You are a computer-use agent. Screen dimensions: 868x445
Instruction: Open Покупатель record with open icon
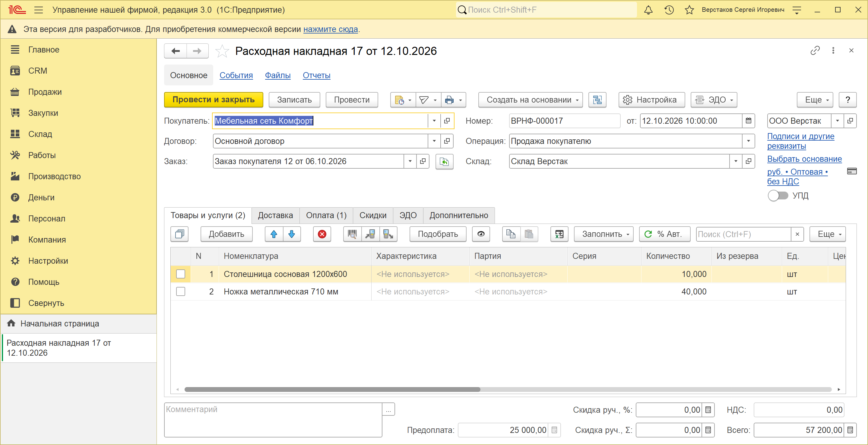pyautogui.click(x=447, y=121)
